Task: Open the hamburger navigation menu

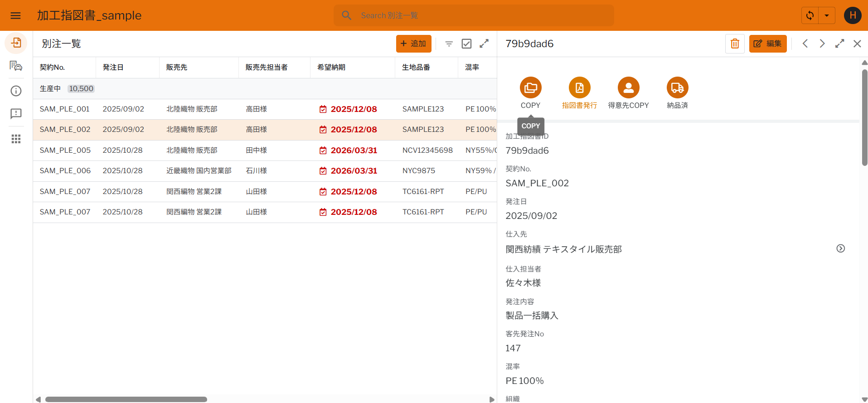Action: click(15, 15)
